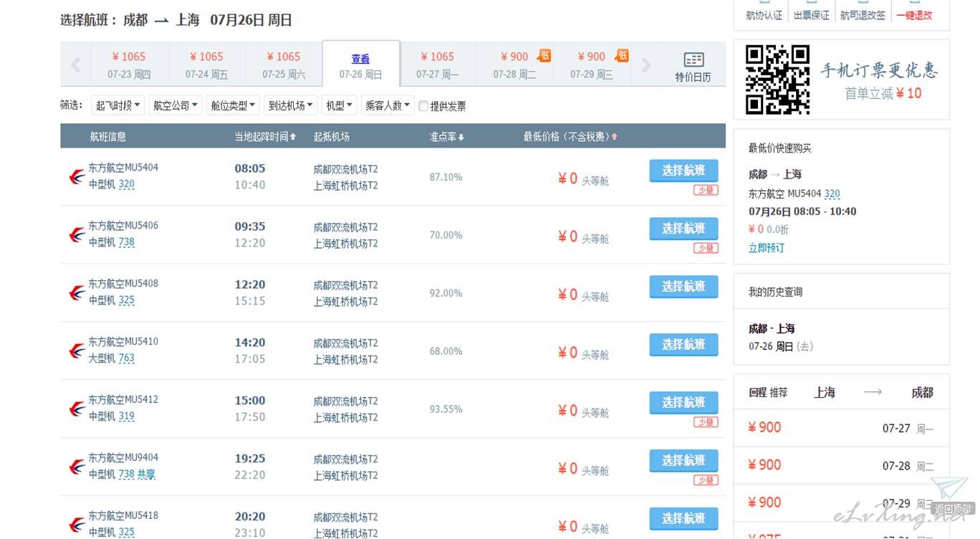Click 选择航班 for flight MU9404
980x539 pixels.
click(x=683, y=461)
